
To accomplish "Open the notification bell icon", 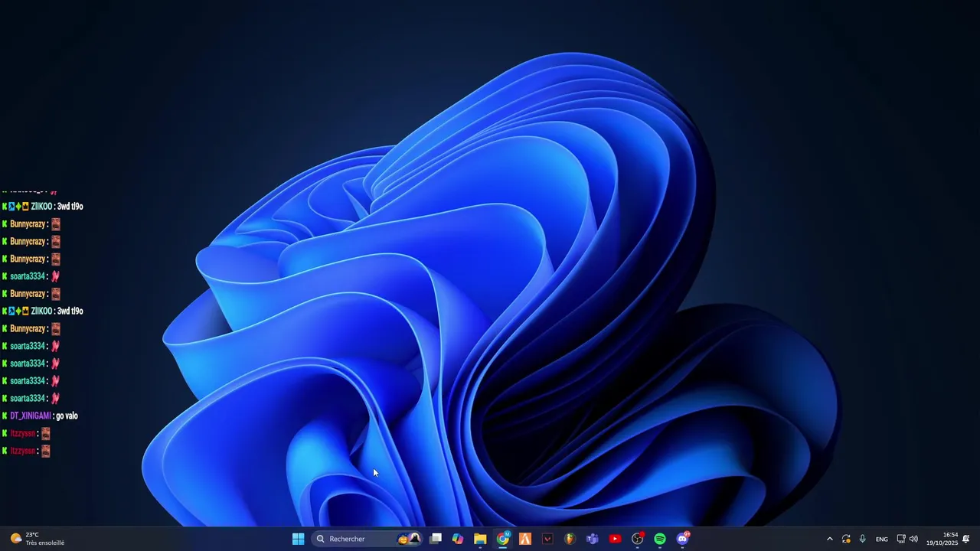I will click(x=966, y=539).
